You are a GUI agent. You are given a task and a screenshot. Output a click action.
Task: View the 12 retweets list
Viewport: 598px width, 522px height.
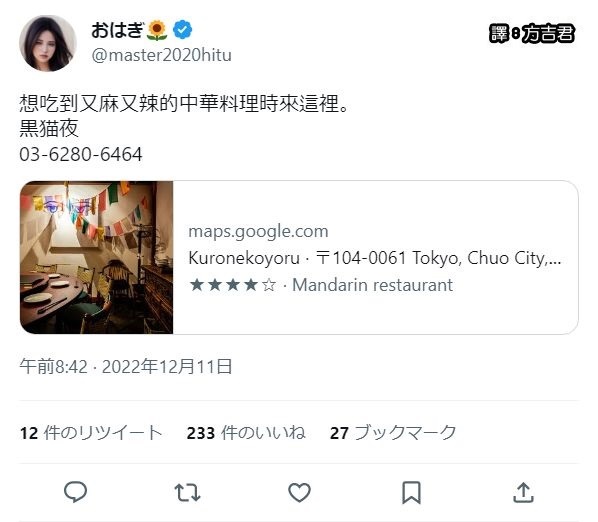pyautogui.click(x=91, y=433)
